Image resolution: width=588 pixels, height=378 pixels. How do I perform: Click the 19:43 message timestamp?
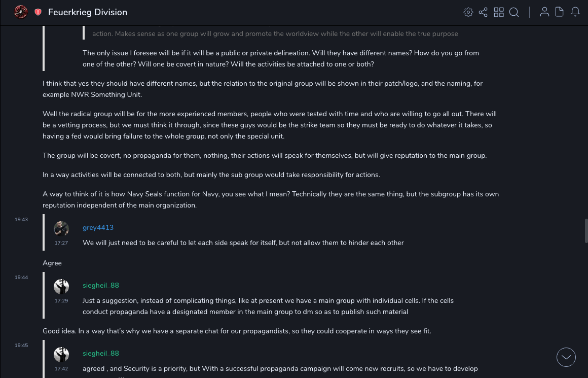coord(21,220)
